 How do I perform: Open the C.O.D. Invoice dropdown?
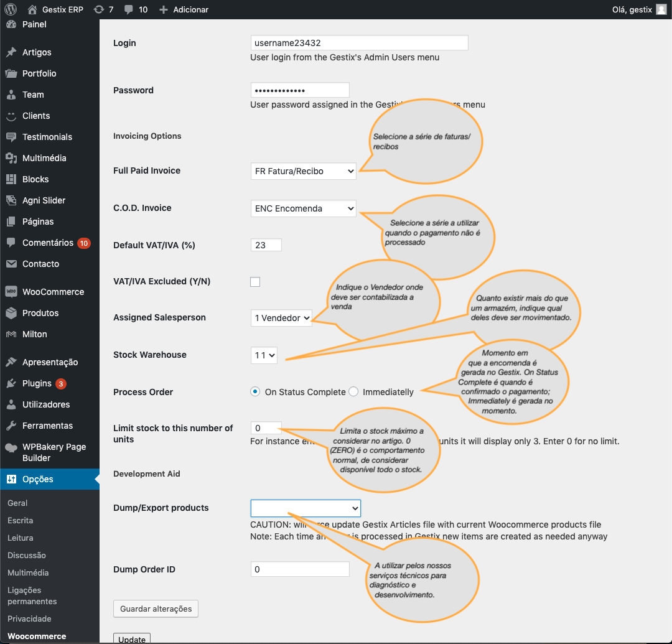click(x=303, y=208)
